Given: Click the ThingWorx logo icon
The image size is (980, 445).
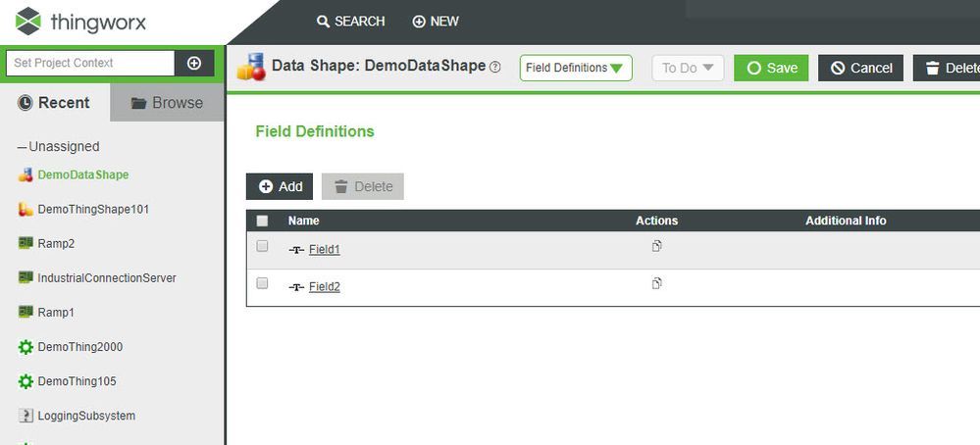Looking at the screenshot, I should tap(27, 22).
